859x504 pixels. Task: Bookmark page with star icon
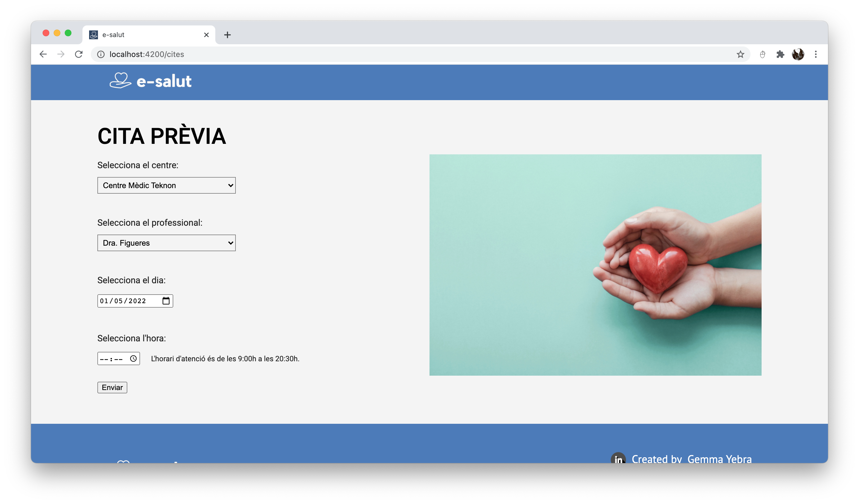pyautogui.click(x=740, y=54)
